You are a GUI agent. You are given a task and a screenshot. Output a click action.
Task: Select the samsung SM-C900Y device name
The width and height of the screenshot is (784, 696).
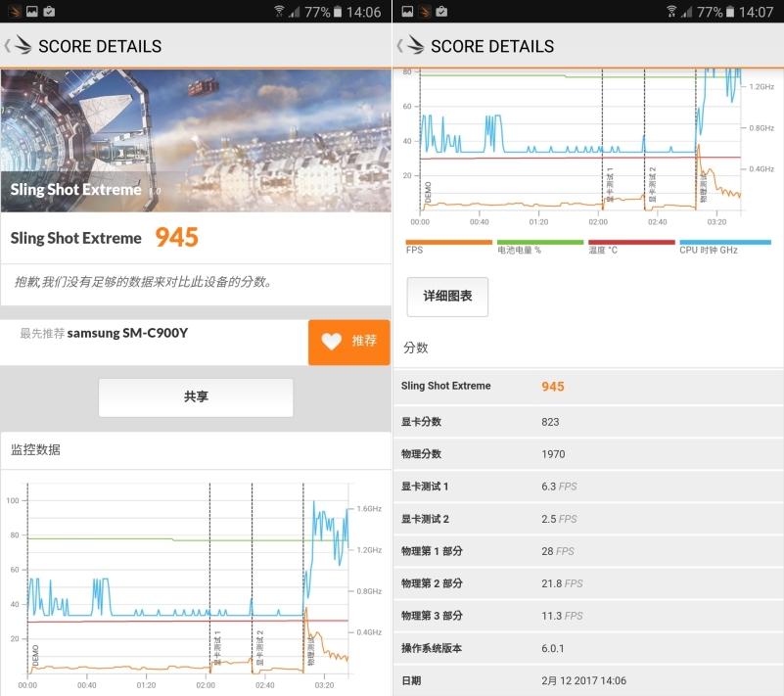click(x=127, y=333)
